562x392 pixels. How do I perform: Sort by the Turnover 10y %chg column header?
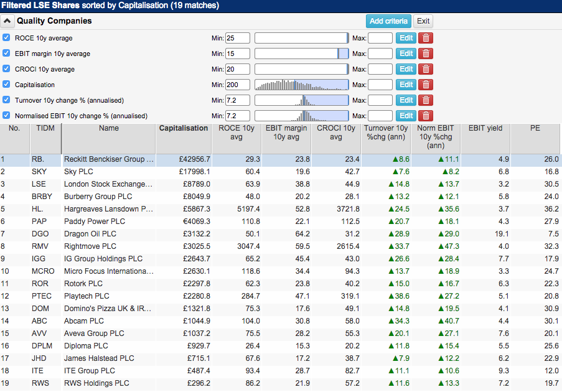coord(386,138)
